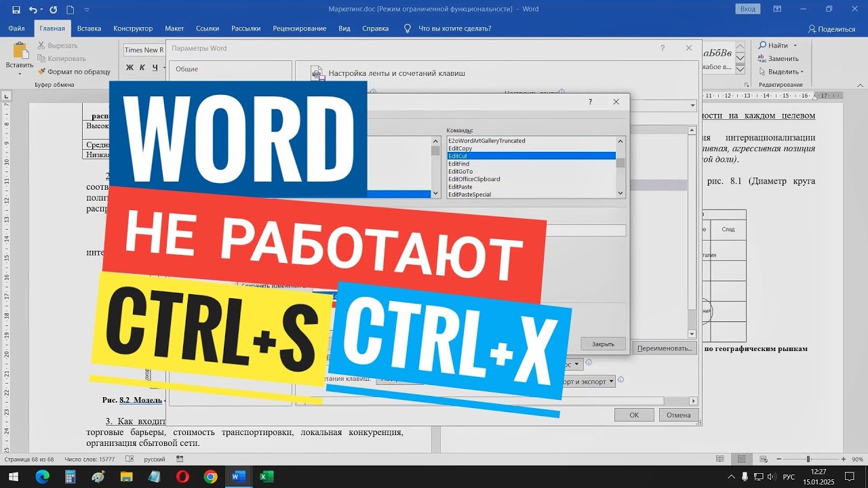Open the Выделить selection dropdown
Viewport: 868px width, 488px height.
pyautogui.click(x=781, y=71)
